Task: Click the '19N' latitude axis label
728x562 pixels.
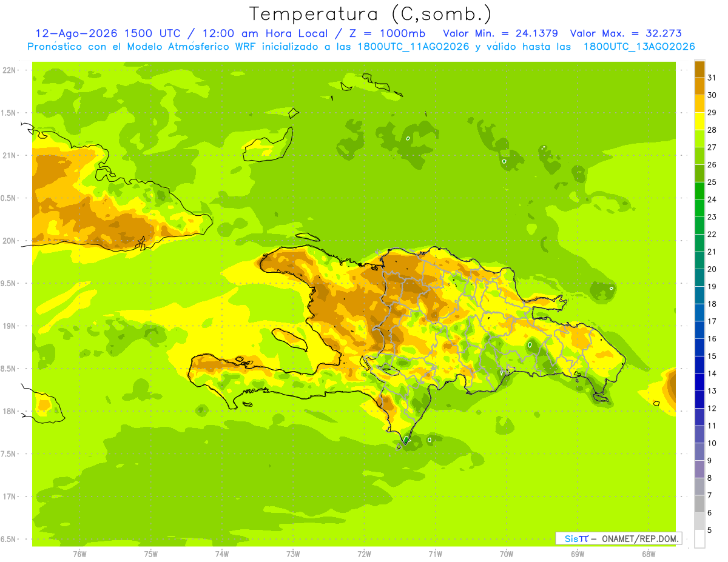Action: [10, 326]
